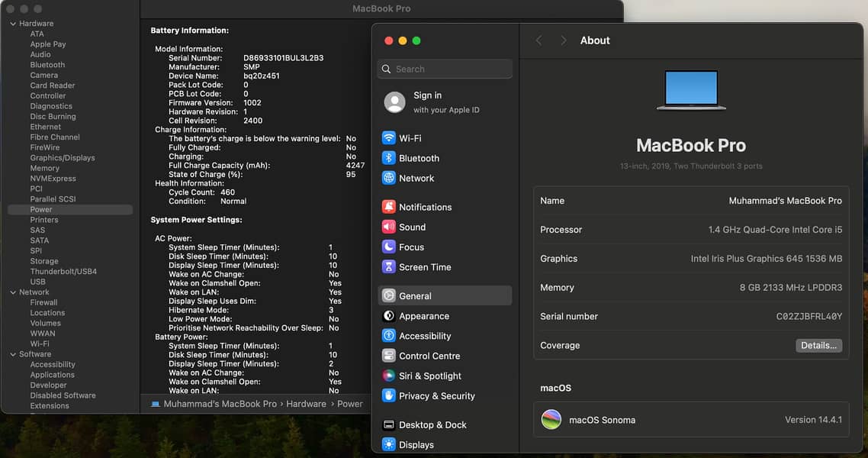Collapse the Software tree section
The image size is (868, 458).
pos(13,354)
